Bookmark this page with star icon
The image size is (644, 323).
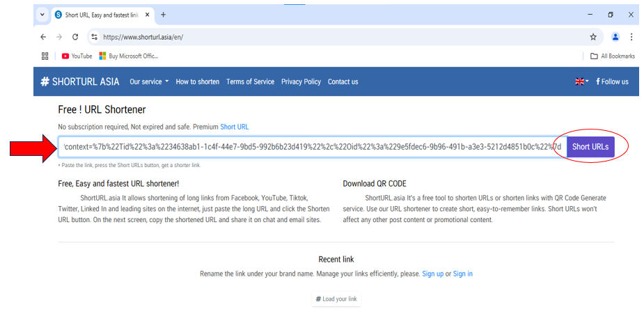click(593, 37)
